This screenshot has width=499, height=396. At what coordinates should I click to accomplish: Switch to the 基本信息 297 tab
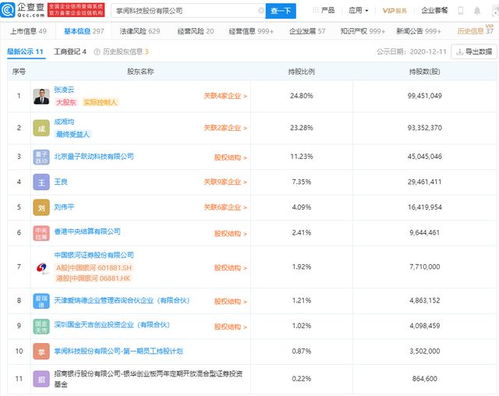(x=84, y=31)
